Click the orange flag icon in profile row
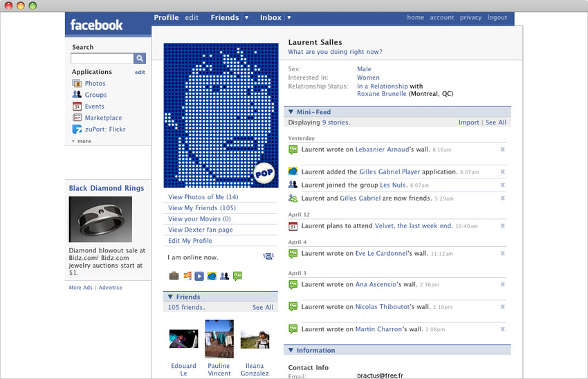 187,276
